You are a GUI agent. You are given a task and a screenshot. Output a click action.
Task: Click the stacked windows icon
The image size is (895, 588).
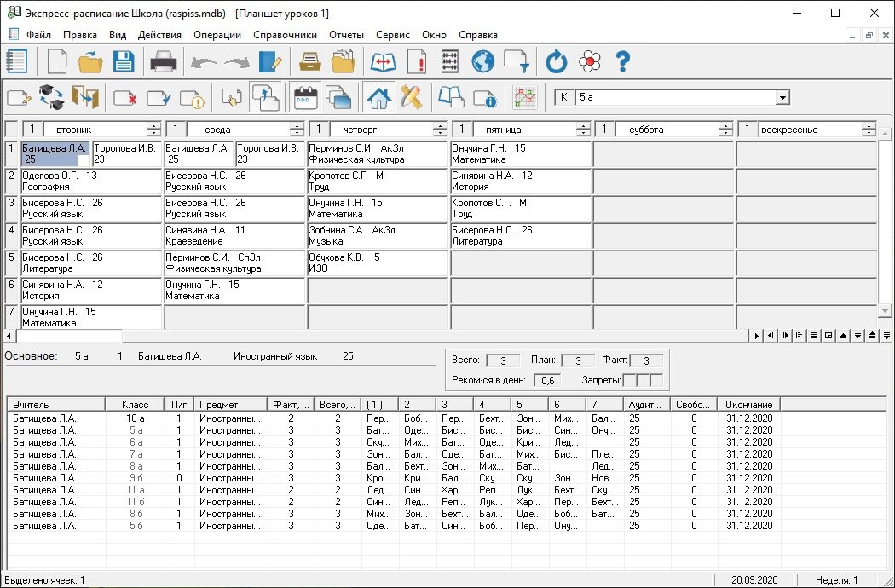pos(339,98)
